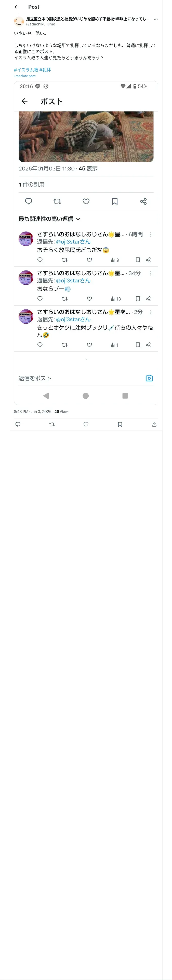Screen dimensions: 172x980
Task: Expand the 最も関連性の高い返信 sort dropdown
Action: click(50, 219)
